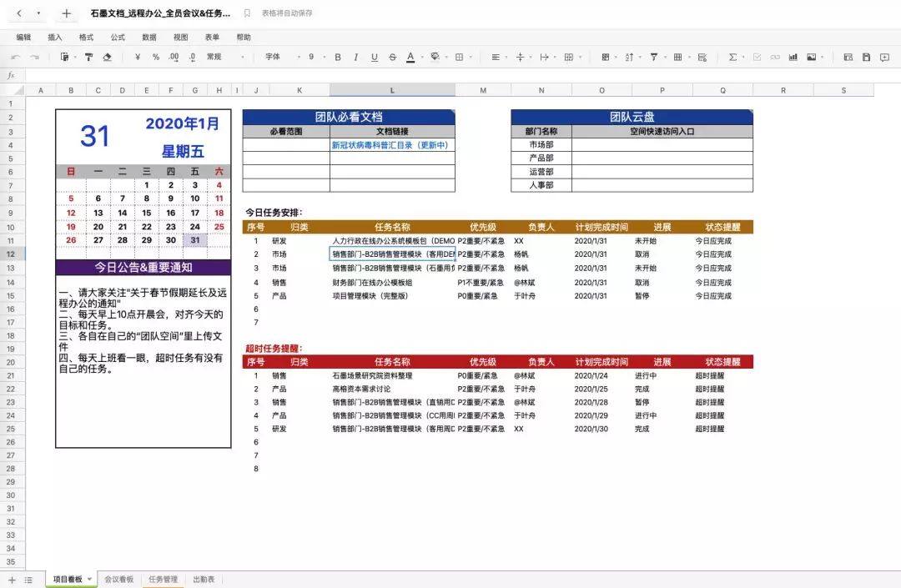Open the 公式 menu
The height and width of the screenshot is (588, 901).
[x=118, y=38]
